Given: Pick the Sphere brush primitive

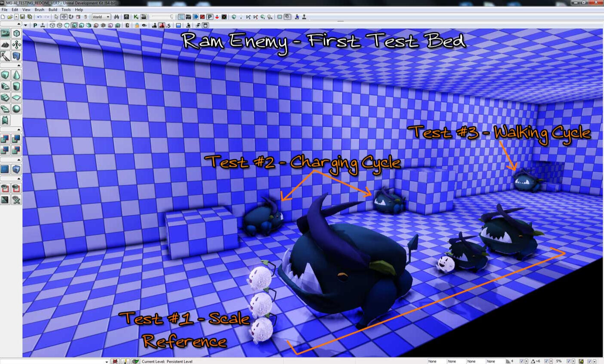Looking at the screenshot, I should click(x=16, y=109).
